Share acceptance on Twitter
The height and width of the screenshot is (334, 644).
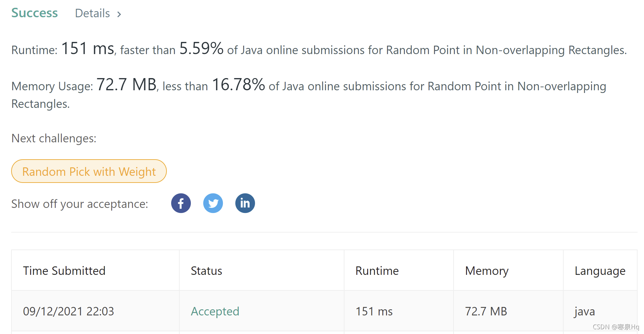213,203
